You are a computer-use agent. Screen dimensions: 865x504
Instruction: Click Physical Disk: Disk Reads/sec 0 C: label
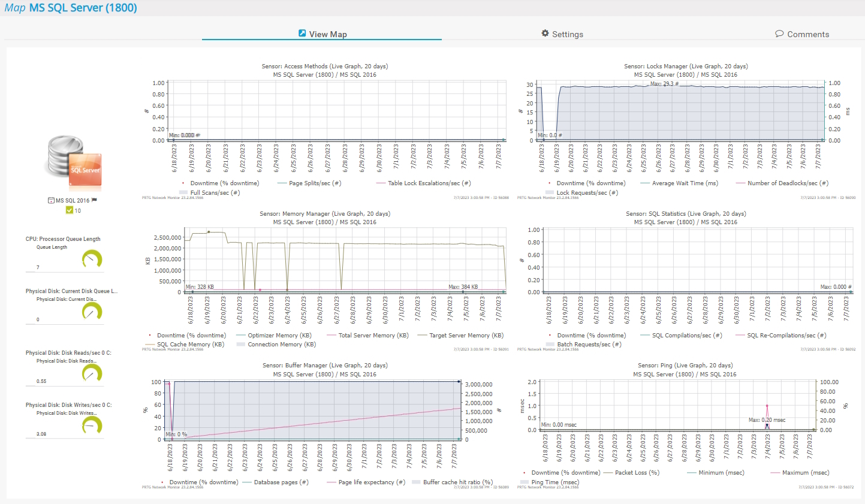68,353
